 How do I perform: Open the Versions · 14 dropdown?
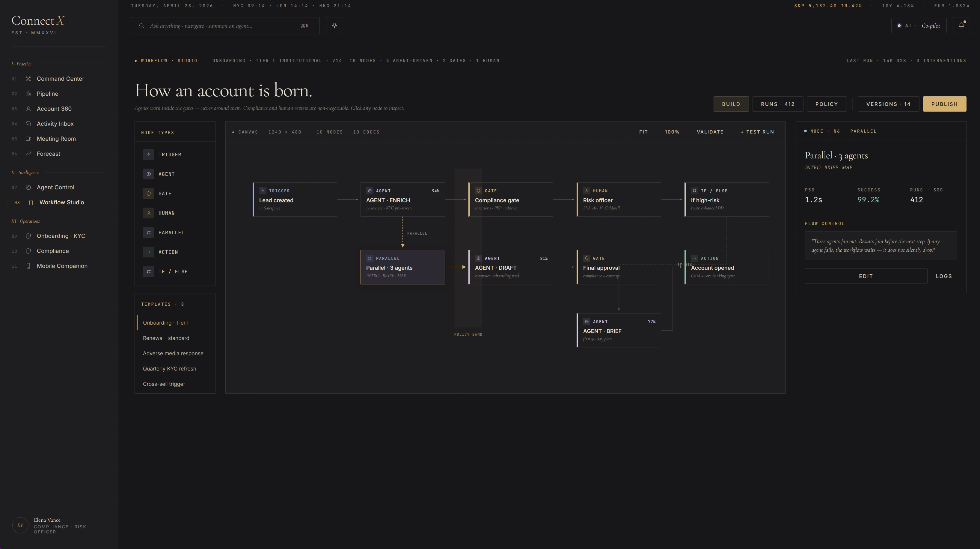(x=888, y=104)
